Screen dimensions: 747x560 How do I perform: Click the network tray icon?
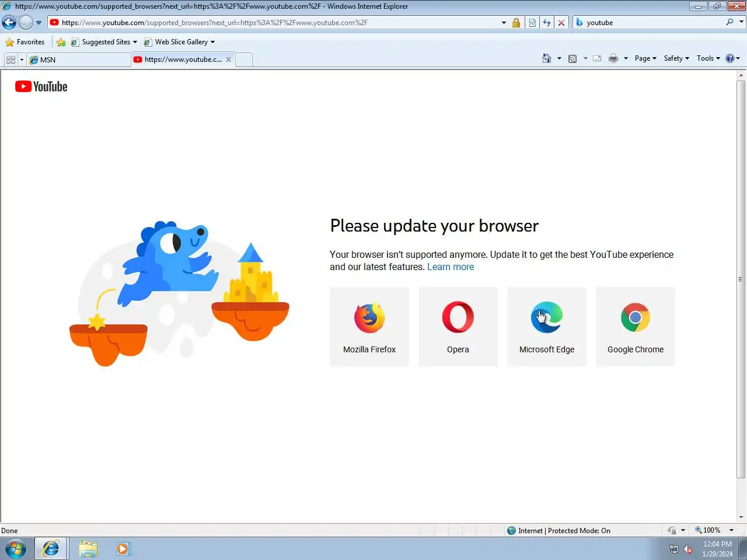[674, 549]
